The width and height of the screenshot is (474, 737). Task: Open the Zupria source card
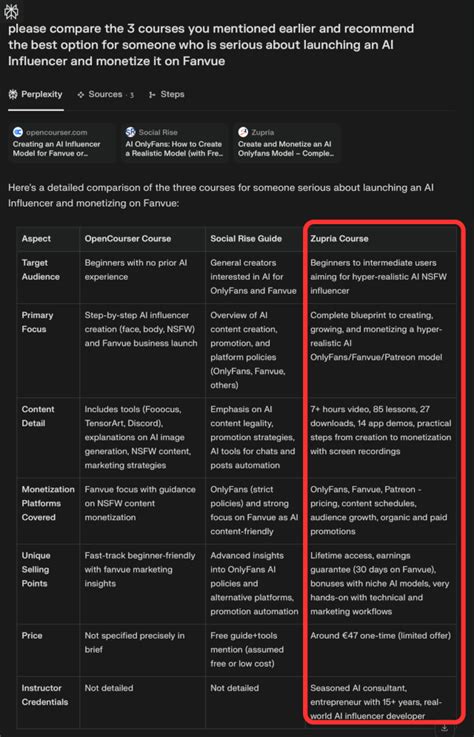286,143
